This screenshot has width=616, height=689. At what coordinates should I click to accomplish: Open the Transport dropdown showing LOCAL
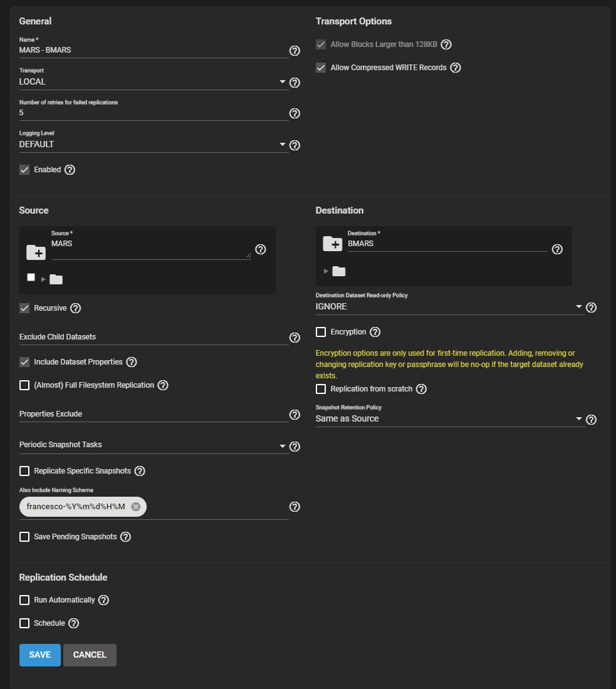click(x=154, y=81)
